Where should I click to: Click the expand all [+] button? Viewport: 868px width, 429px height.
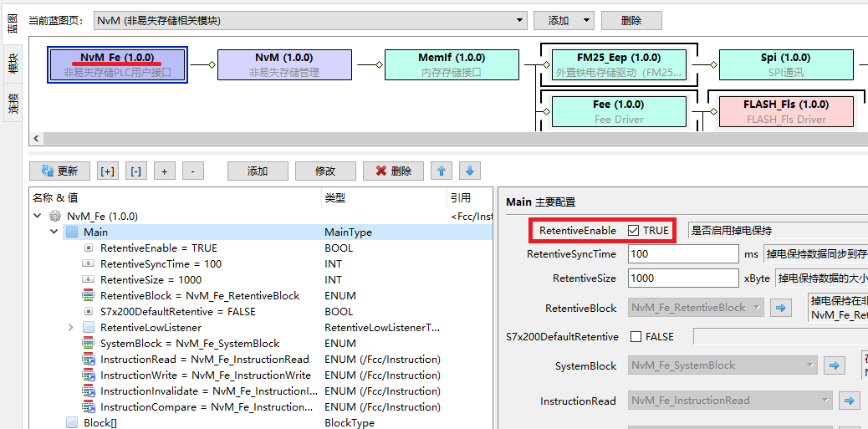pyautogui.click(x=108, y=171)
